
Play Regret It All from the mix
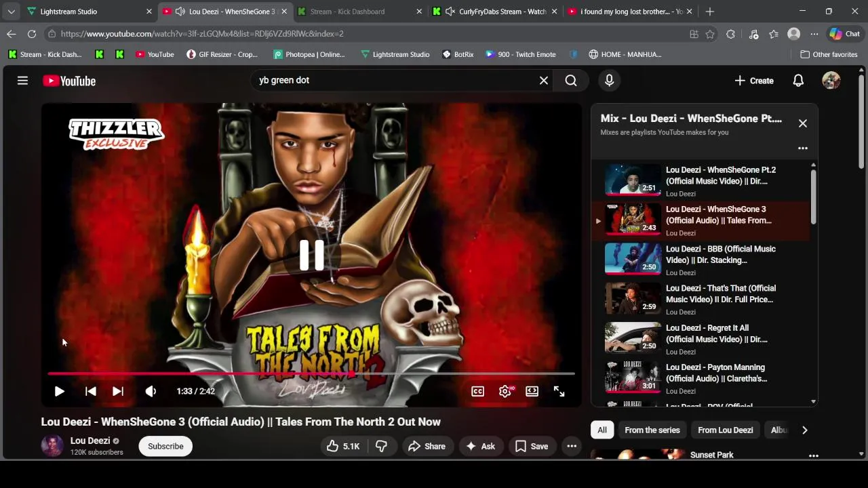tap(702, 339)
